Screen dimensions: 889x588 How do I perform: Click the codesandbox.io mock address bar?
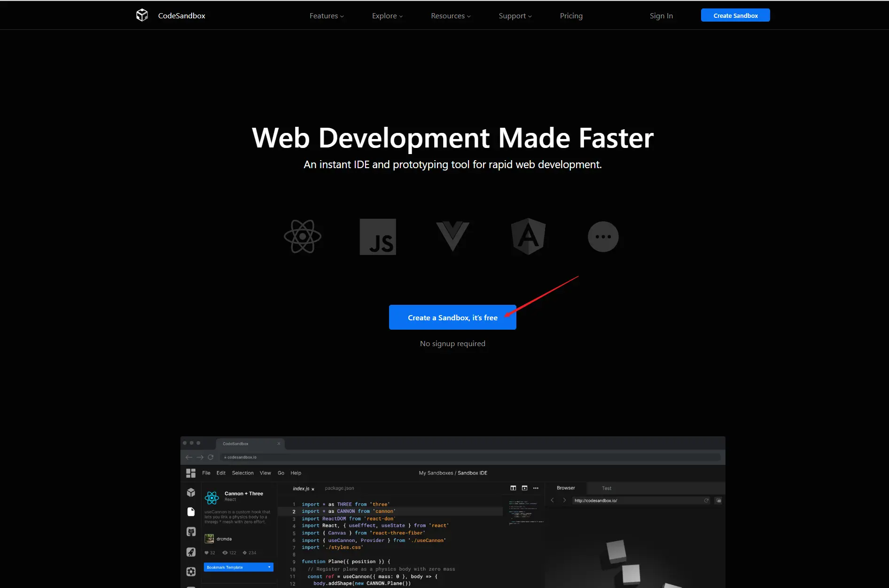pos(470,457)
